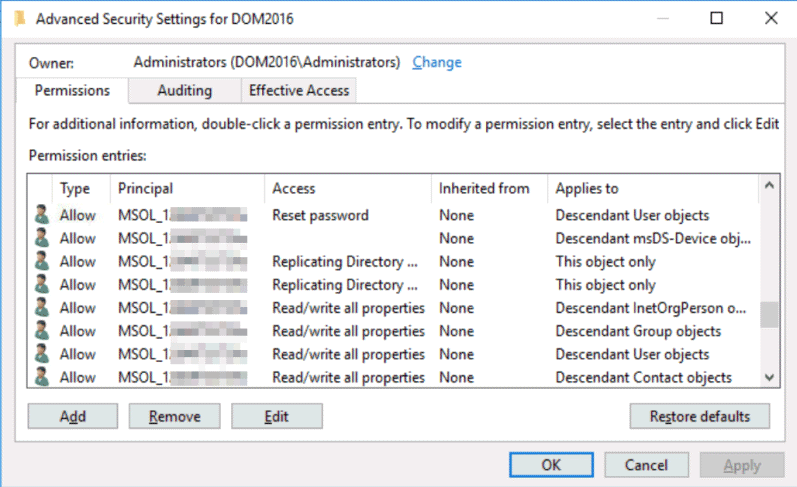Click the Change owner link

tap(437, 62)
